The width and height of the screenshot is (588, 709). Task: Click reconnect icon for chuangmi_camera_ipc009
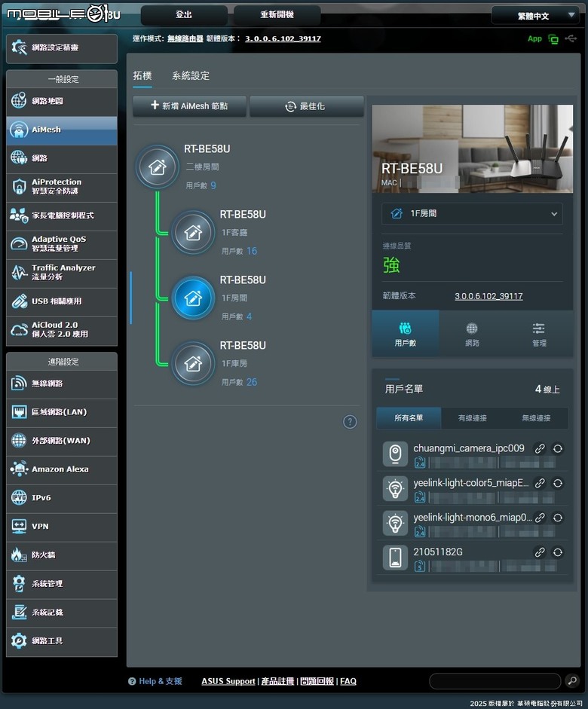(558, 448)
